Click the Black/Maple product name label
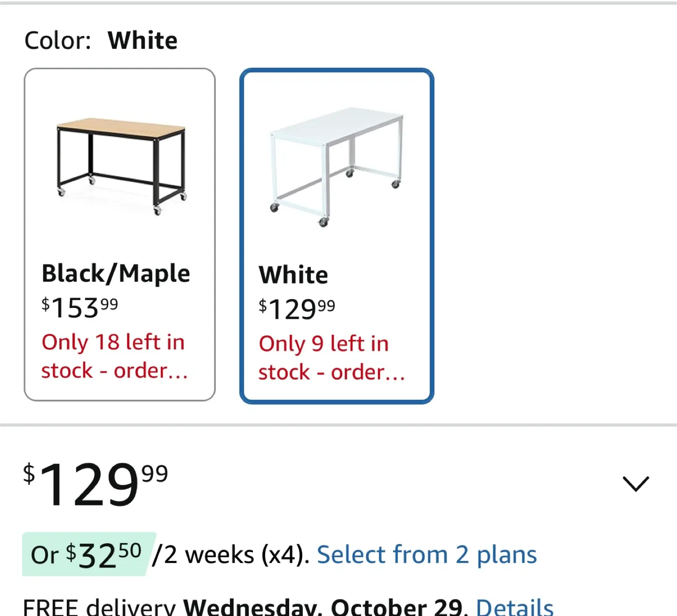 point(115,273)
